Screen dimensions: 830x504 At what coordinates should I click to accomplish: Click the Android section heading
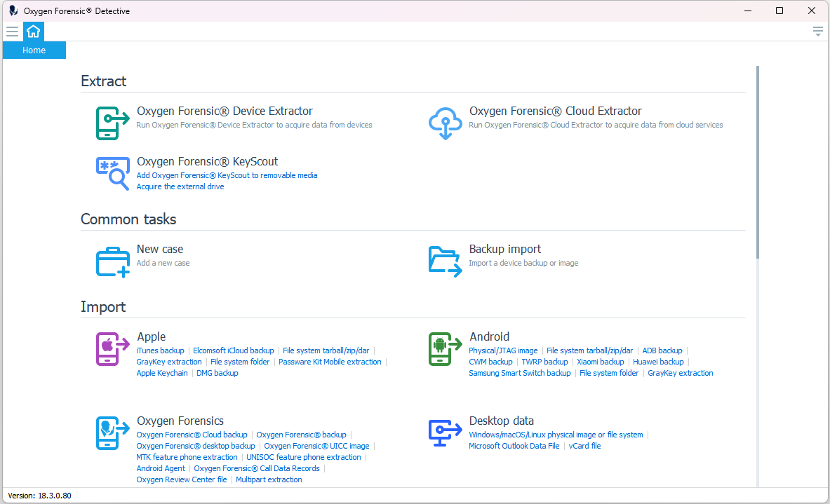[x=489, y=337]
